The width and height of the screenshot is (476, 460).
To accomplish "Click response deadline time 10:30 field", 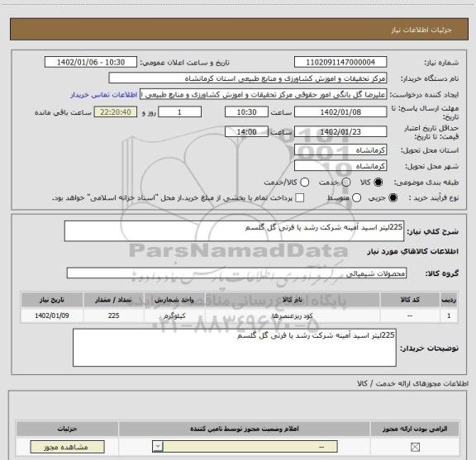I will click(x=246, y=112).
